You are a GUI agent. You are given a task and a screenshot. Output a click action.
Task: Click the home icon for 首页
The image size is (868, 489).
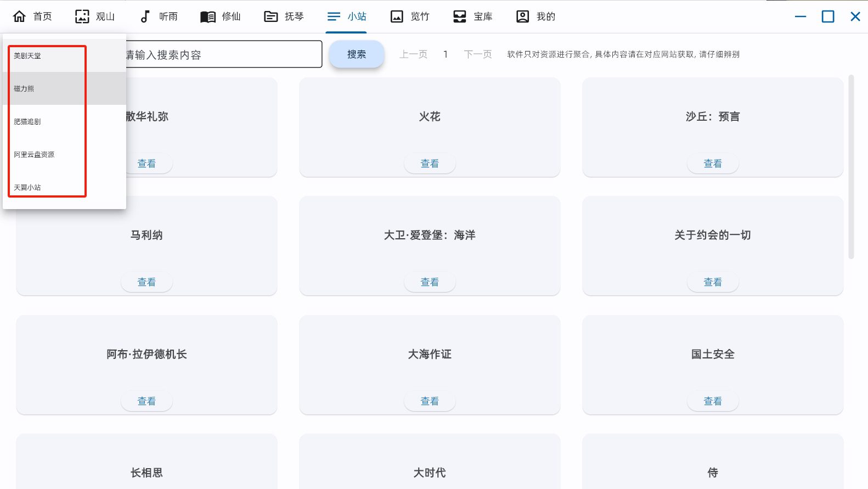tap(19, 16)
